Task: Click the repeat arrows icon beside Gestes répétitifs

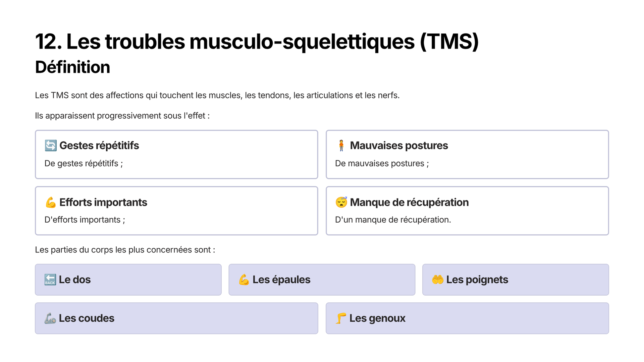Action: tap(51, 145)
